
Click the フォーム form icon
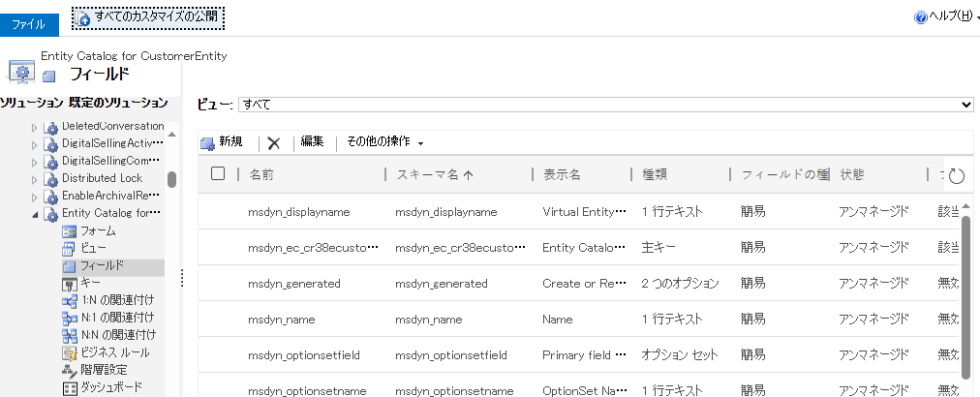[69, 232]
